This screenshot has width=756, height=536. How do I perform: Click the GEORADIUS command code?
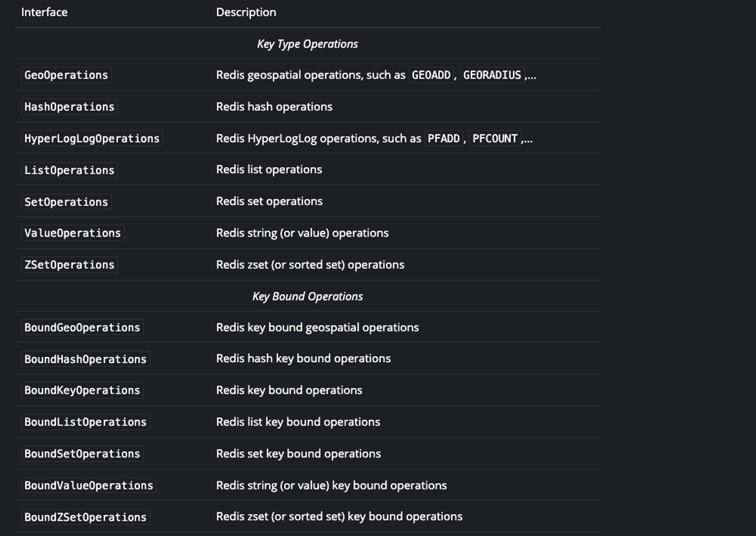tap(492, 75)
